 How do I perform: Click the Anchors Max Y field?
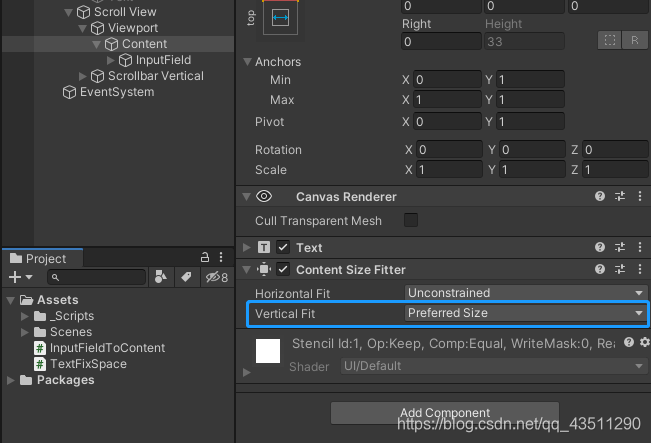tap(530, 99)
